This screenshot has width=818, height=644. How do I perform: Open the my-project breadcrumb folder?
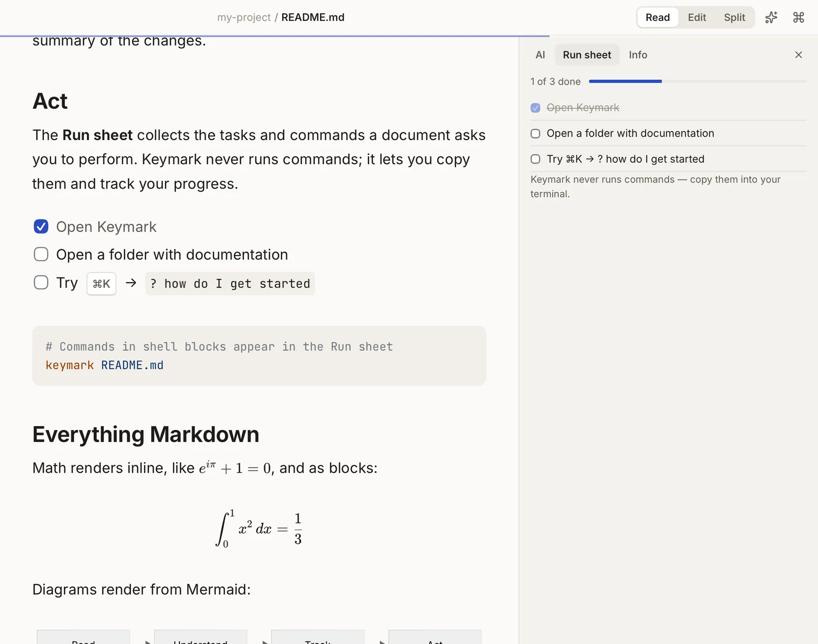(244, 17)
